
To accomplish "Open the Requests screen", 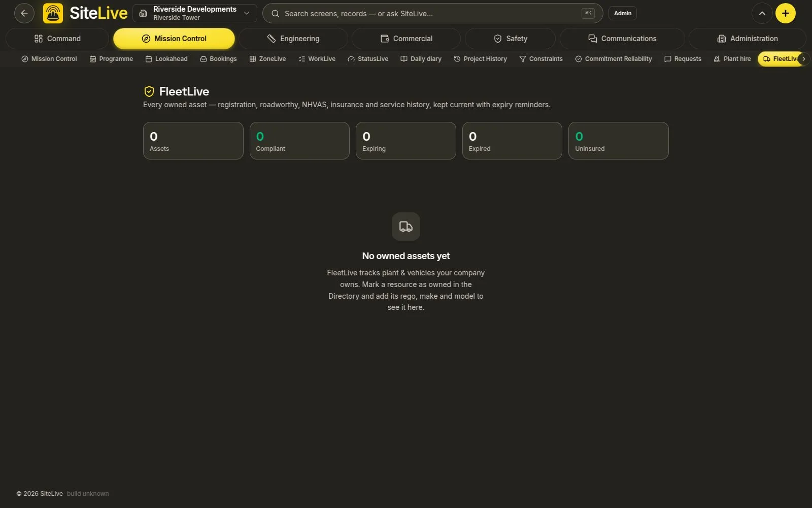I will pos(683,59).
